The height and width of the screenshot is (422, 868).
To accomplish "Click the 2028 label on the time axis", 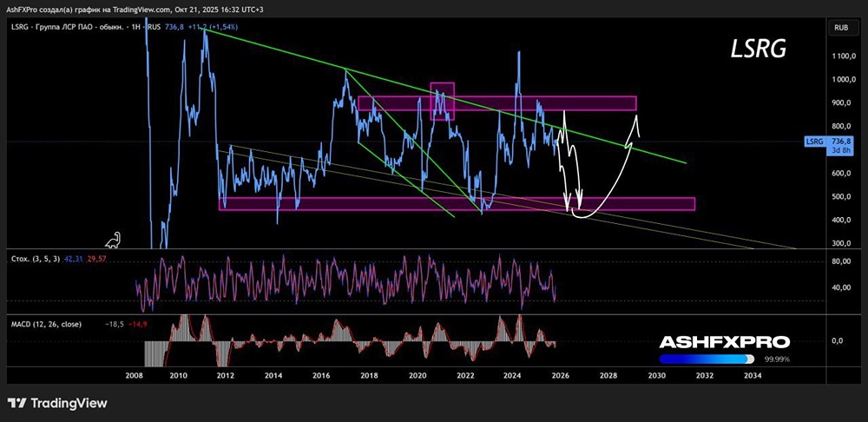I will [x=608, y=375].
